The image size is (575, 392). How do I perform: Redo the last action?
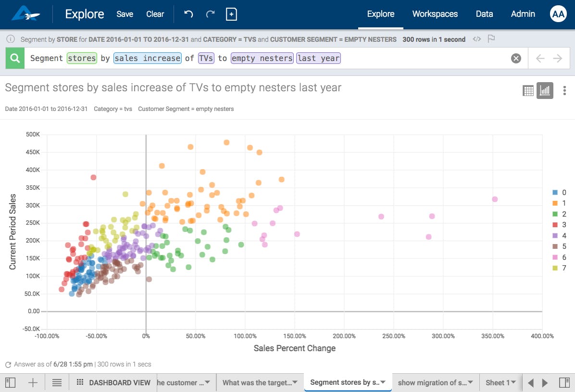210,14
